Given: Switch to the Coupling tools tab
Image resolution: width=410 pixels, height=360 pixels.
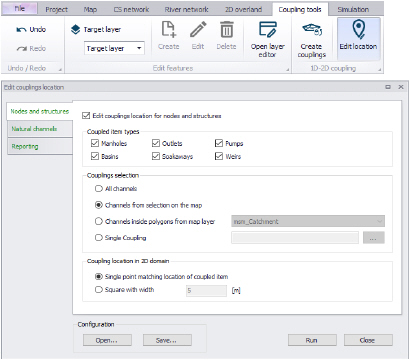Looking at the screenshot, I should pyautogui.click(x=300, y=10).
